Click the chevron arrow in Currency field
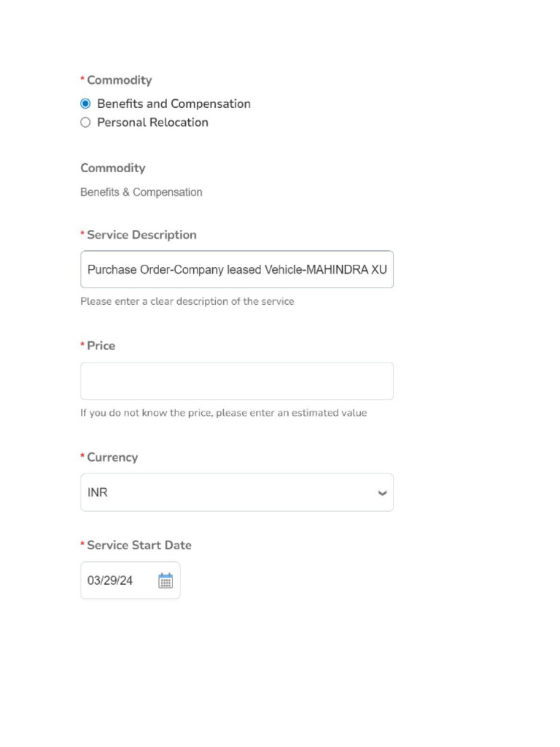This screenshot has height=747, width=560. click(x=382, y=493)
